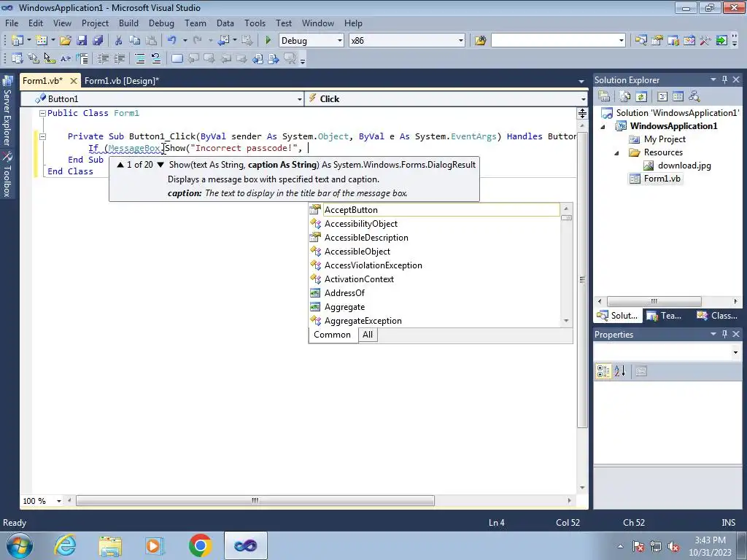This screenshot has width=747, height=560.
Task: Uncomment the selected lines icon
Action: (156, 58)
